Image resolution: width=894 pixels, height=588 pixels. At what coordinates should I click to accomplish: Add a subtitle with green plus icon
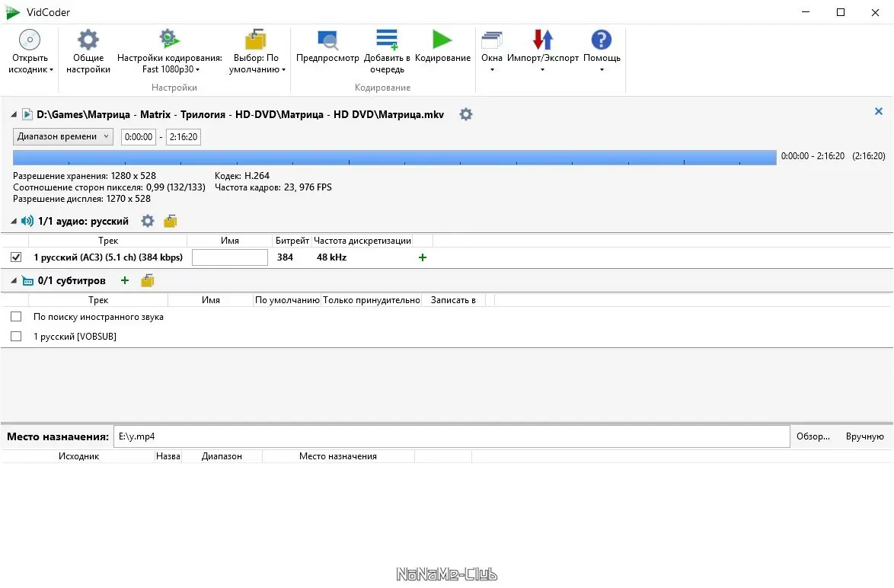[x=125, y=280]
